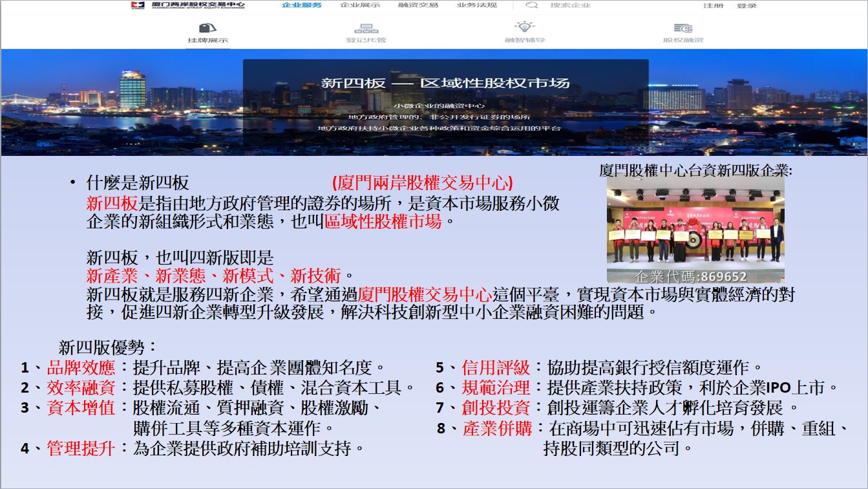Switch to the 登记托管 tab label
The image size is (868, 489).
366,40
